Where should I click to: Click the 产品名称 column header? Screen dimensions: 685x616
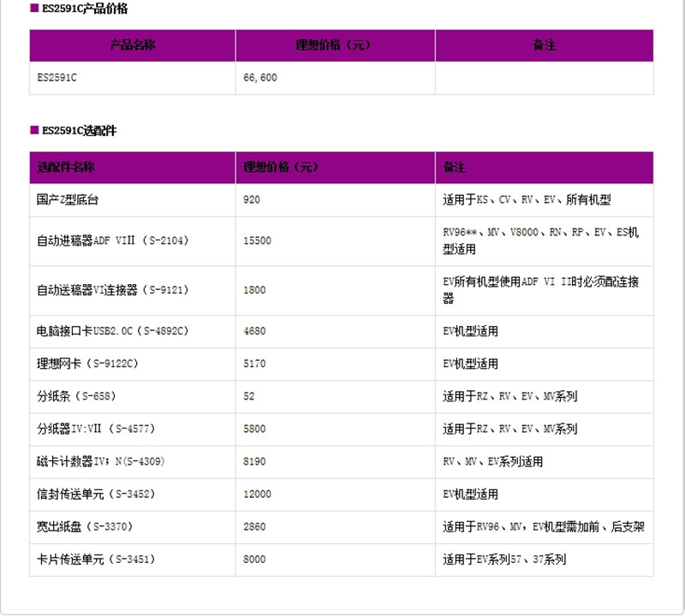(133, 45)
